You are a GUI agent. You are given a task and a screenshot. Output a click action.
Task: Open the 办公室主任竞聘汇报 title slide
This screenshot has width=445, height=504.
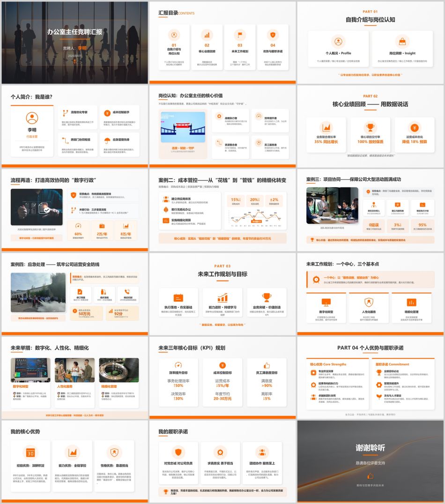[x=74, y=43]
